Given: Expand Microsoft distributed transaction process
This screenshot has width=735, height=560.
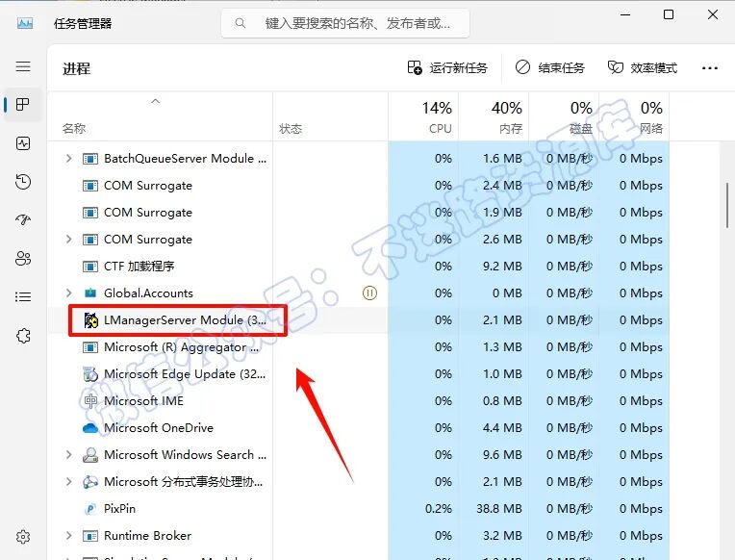Looking at the screenshot, I should 69,482.
